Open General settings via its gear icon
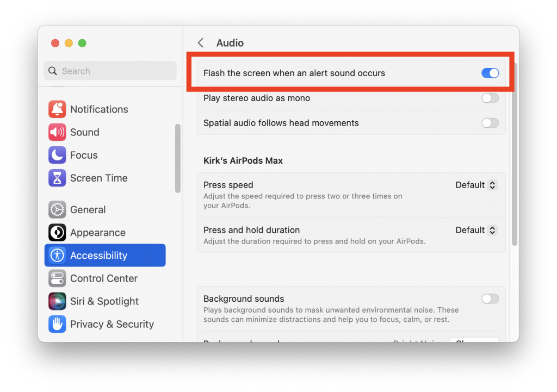This screenshot has height=392, width=557. tap(57, 209)
